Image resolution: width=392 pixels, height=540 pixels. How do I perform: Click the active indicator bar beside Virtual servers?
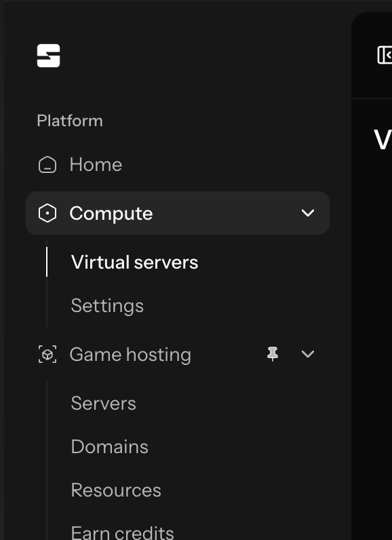tap(47, 262)
